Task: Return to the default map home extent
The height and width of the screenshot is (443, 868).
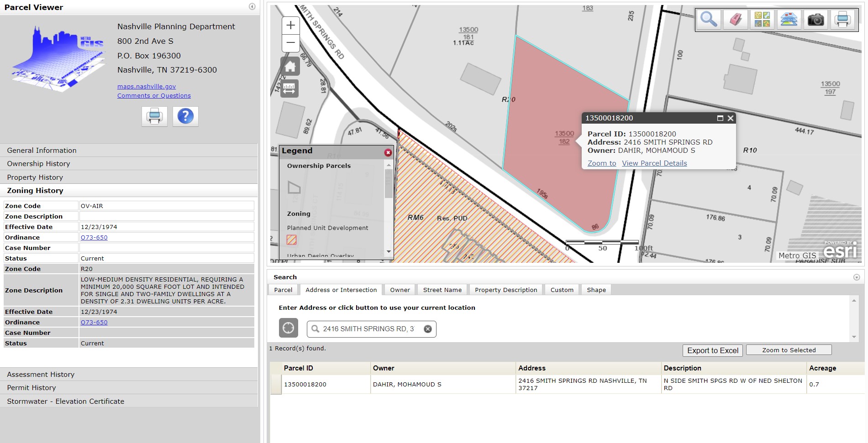Action: click(x=290, y=67)
